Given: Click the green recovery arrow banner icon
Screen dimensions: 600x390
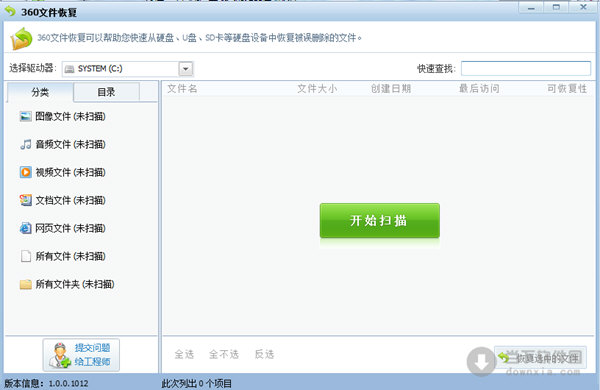Looking at the screenshot, I should click(21, 38).
